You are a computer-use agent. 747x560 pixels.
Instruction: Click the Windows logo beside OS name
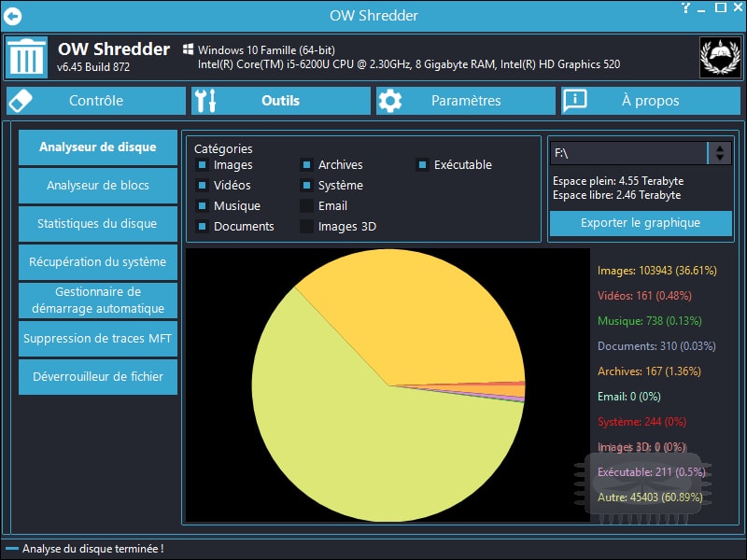tap(189, 49)
